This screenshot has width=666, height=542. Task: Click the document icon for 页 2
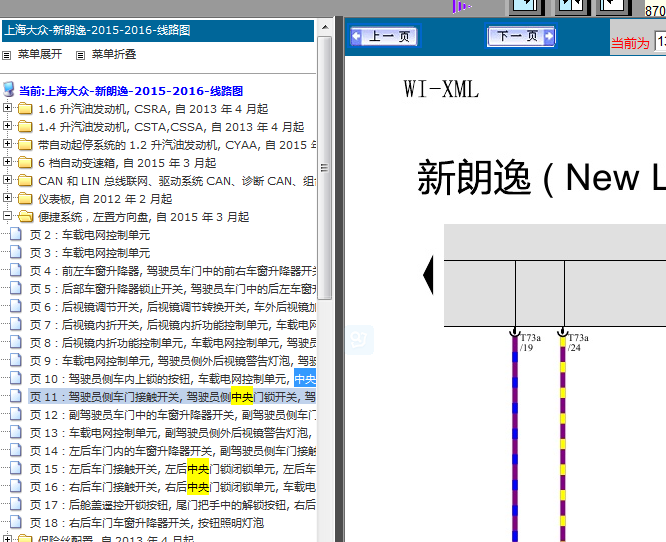(16, 234)
